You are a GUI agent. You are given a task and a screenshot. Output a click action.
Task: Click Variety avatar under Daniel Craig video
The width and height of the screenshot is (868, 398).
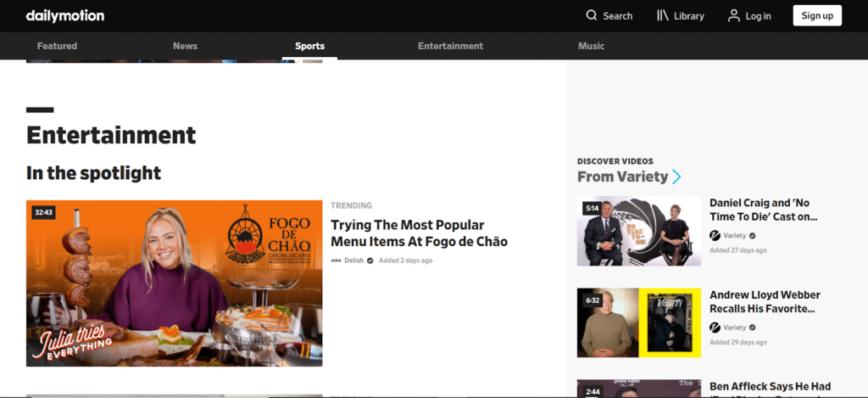(715, 235)
